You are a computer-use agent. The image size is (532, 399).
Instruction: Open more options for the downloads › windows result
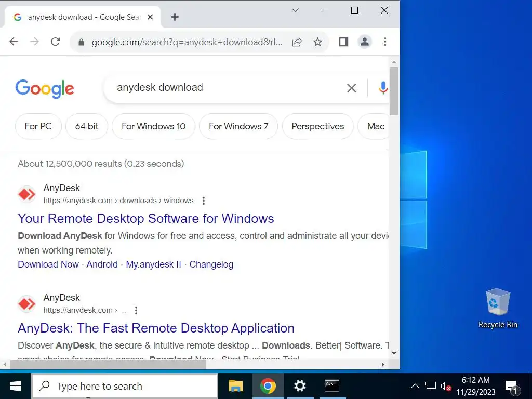pyautogui.click(x=204, y=201)
